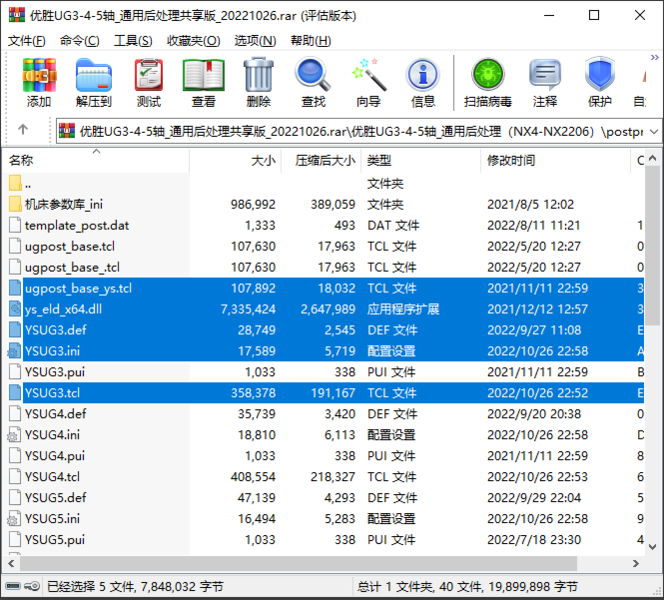Click size value 7,335,424
This screenshot has width=664, height=600.
coord(248,309)
